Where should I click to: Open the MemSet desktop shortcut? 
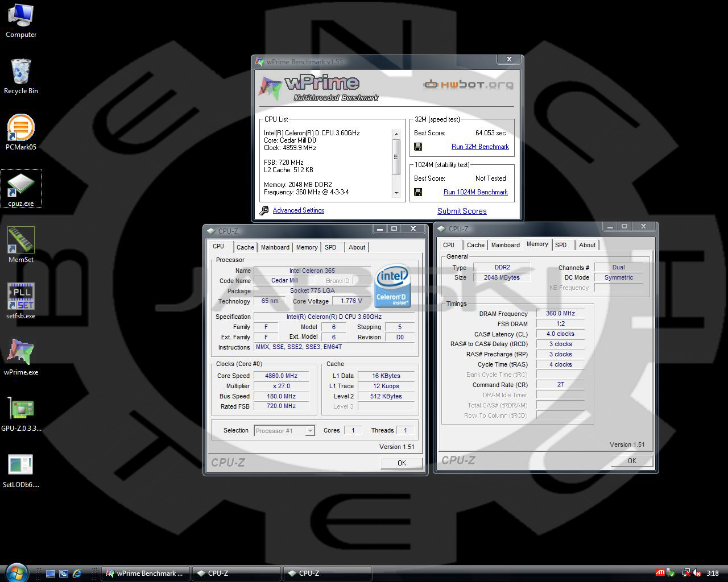pyautogui.click(x=21, y=245)
